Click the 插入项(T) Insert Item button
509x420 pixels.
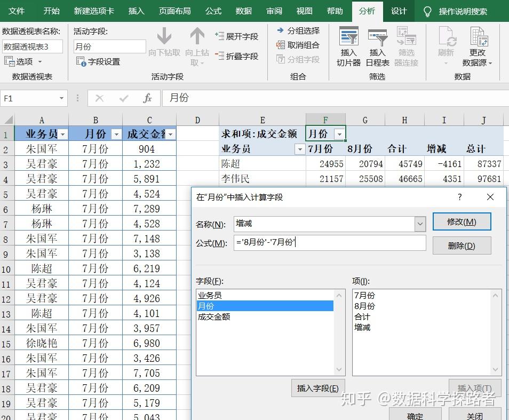point(475,388)
